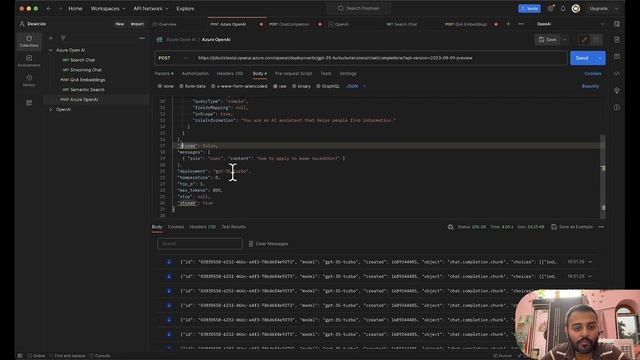The width and height of the screenshot is (640, 360).
Task: Open the History sidebar tab
Action: (29, 80)
